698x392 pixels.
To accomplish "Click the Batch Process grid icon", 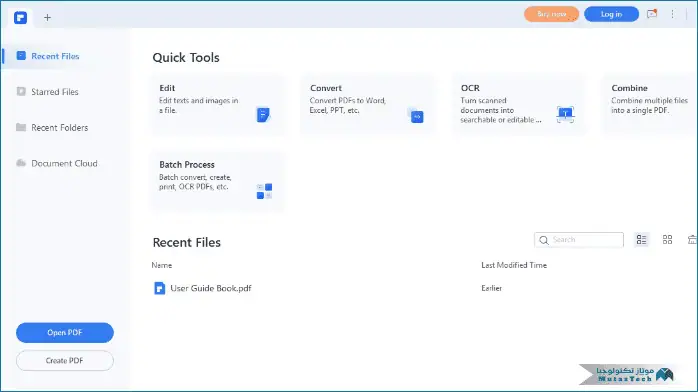I will point(264,191).
